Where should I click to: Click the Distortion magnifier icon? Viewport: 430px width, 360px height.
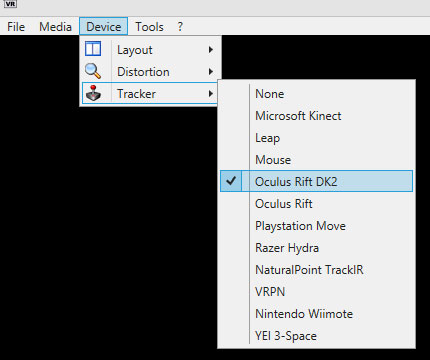tap(93, 71)
